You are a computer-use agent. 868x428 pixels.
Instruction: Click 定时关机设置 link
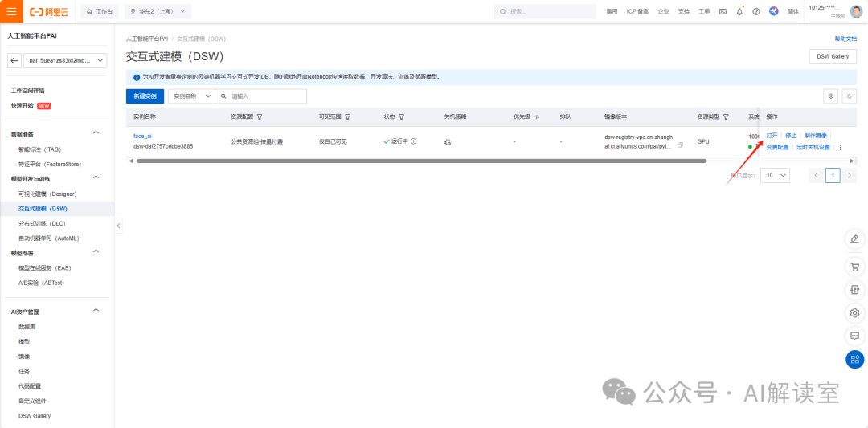813,148
